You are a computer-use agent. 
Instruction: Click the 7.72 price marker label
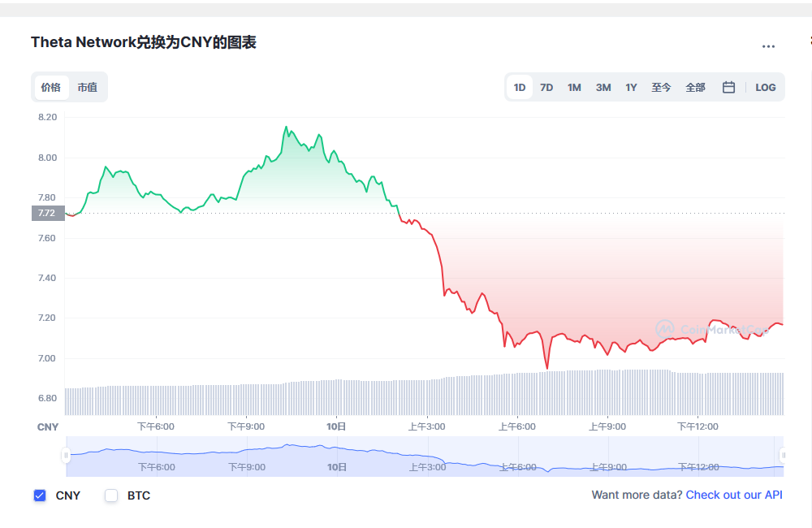tap(48, 213)
